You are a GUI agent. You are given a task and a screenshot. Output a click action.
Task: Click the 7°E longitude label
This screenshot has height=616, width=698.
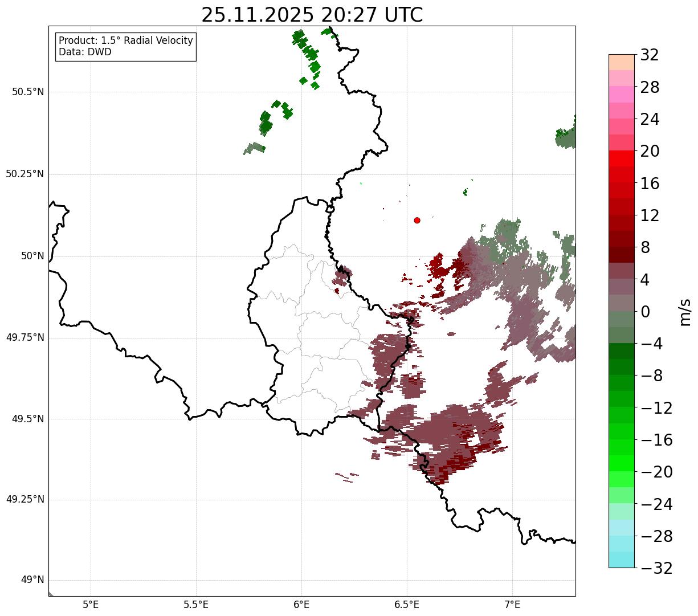[512, 604]
